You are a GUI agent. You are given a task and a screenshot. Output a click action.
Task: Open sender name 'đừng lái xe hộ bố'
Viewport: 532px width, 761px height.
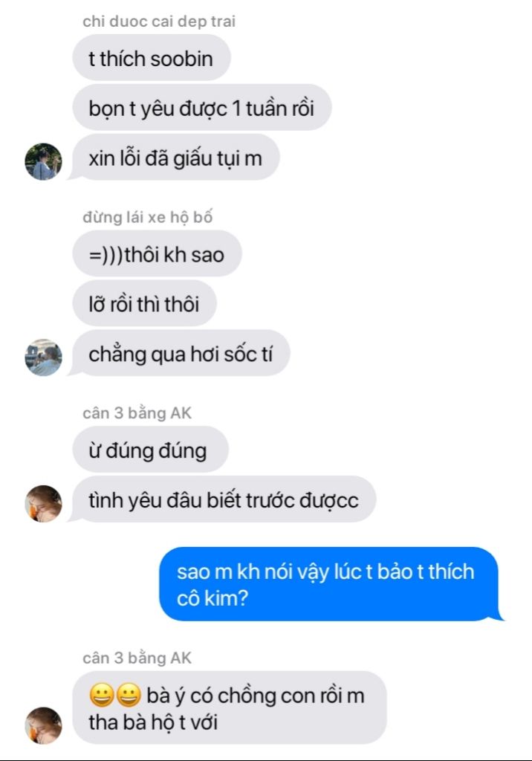pyautogui.click(x=148, y=217)
